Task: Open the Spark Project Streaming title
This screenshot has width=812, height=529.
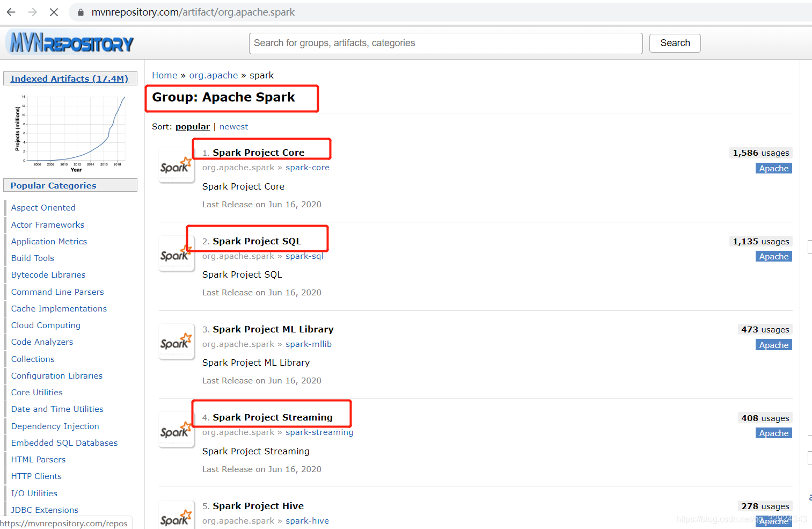Action: click(x=273, y=417)
